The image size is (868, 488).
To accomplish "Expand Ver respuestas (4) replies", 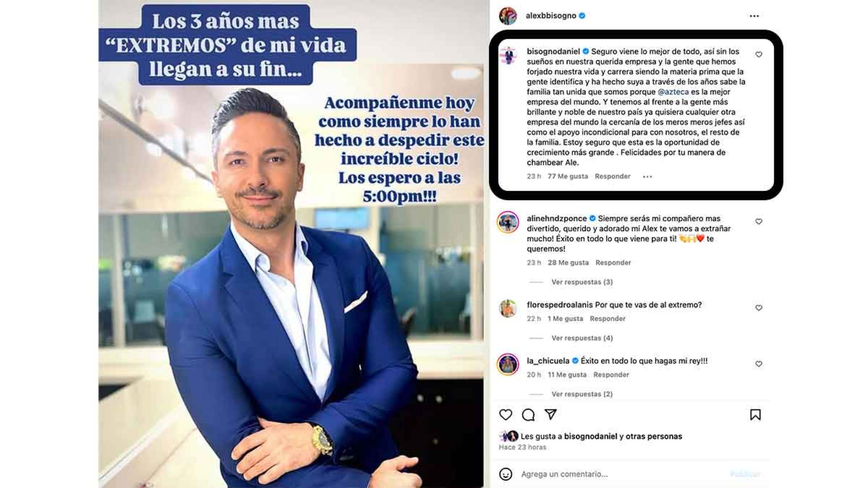I will [x=582, y=338].
